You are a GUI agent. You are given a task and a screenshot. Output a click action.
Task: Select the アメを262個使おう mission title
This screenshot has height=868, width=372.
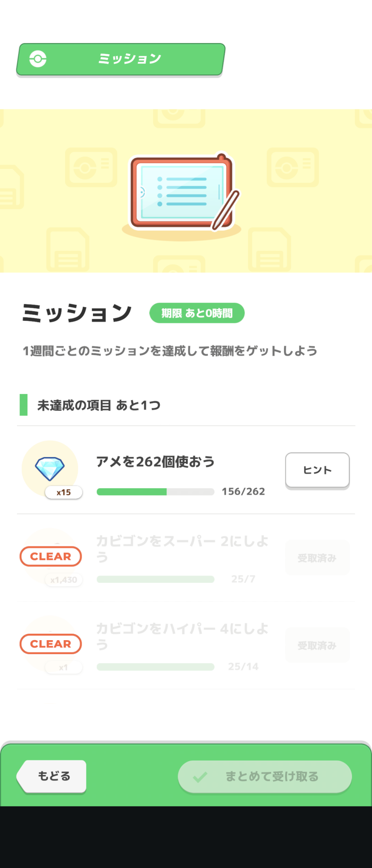pyautogui.click(x=155, y=462)
